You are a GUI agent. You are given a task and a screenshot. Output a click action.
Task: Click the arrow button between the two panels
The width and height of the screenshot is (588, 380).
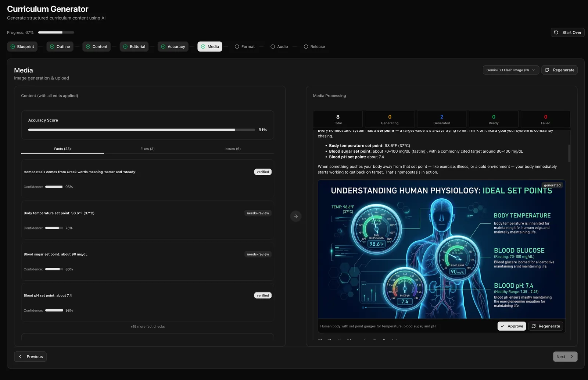click(296, 216)
